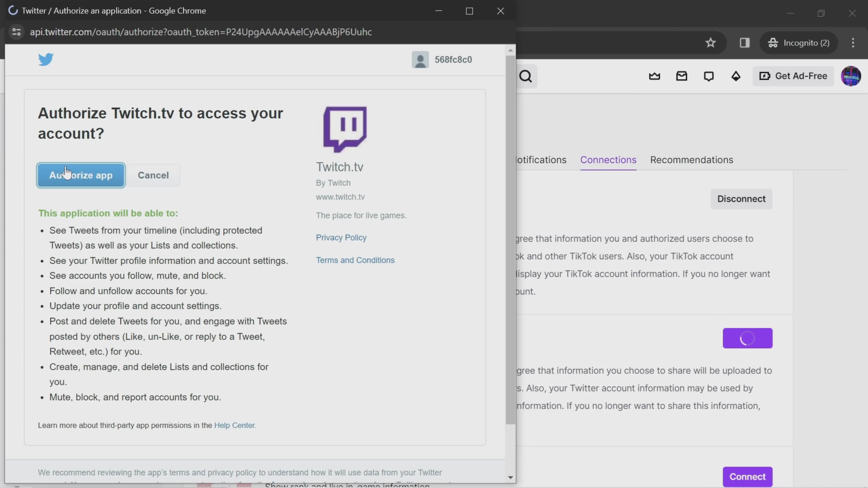Viewport: 868px width, 488px height.
Task: Open the Incognito (2) indicator
Action: click(x=799, y=43)
